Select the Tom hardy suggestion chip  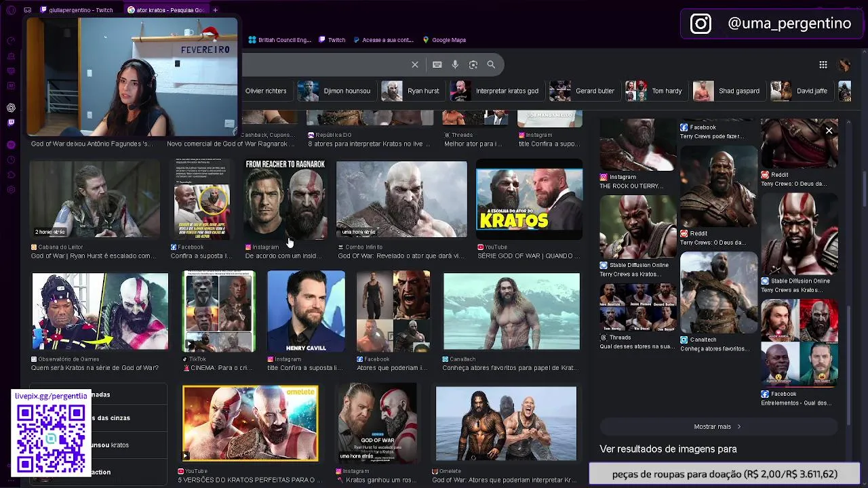pyautogui.click(x=656, y=91)
